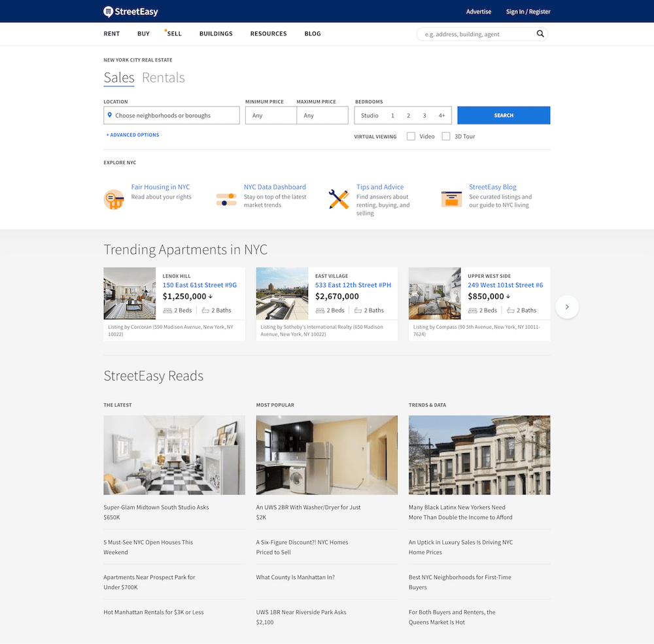654x644 pixels.
Task: Click the Fair Housing in NYC icon
Action: (x=114, y=199)
